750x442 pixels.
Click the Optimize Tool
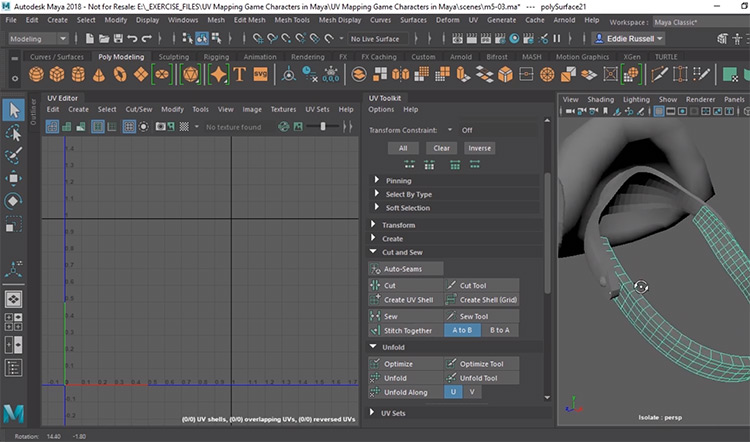coord(482,364)
